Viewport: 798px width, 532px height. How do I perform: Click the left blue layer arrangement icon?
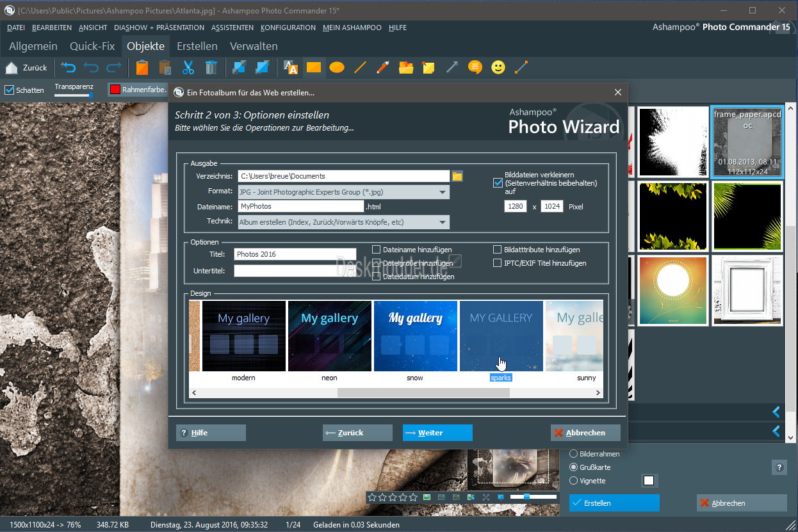coord(239,67)
